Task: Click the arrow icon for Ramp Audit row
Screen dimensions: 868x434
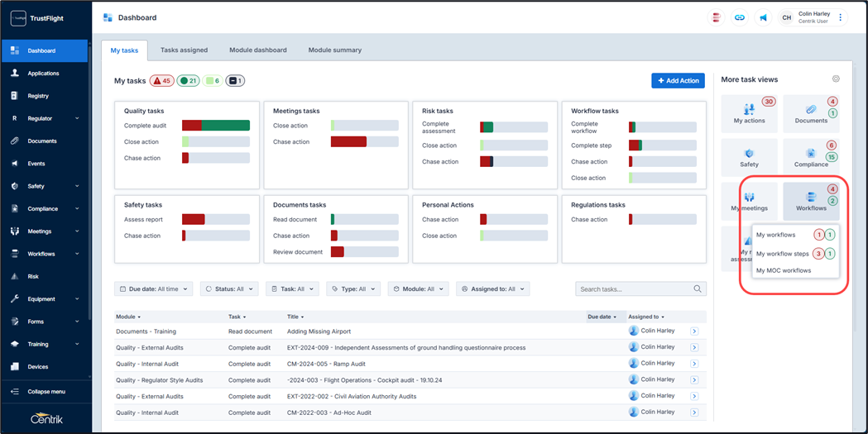Action: click(694, 364)
